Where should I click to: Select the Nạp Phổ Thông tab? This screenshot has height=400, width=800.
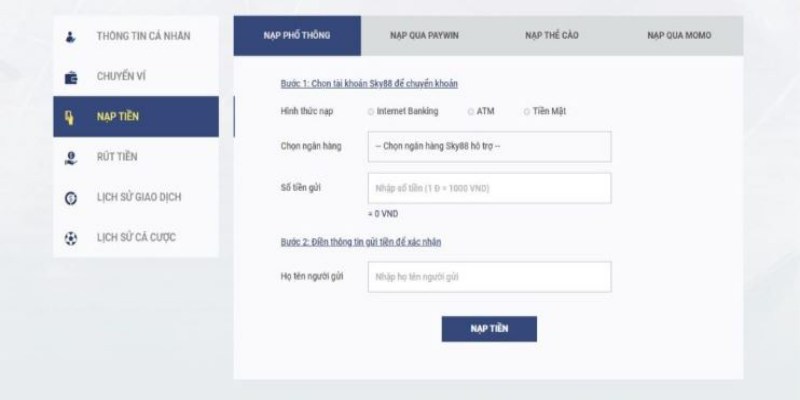pos(297,36)
